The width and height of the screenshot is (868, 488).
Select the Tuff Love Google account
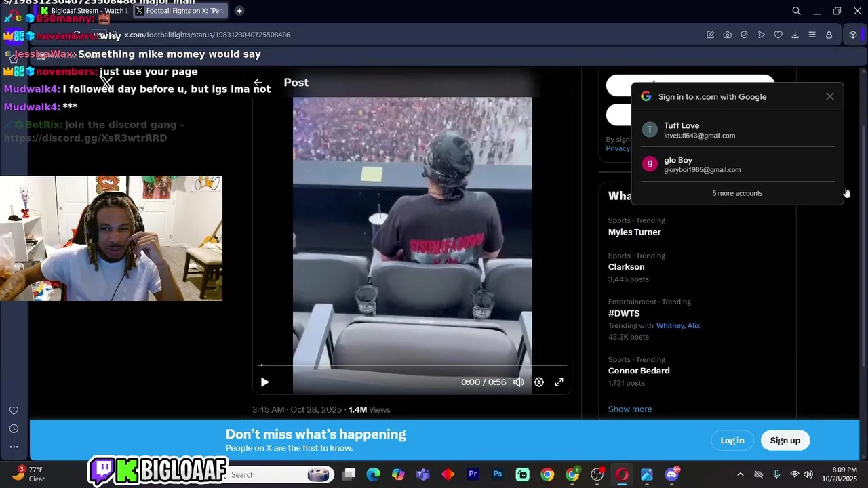pos(737,130)
